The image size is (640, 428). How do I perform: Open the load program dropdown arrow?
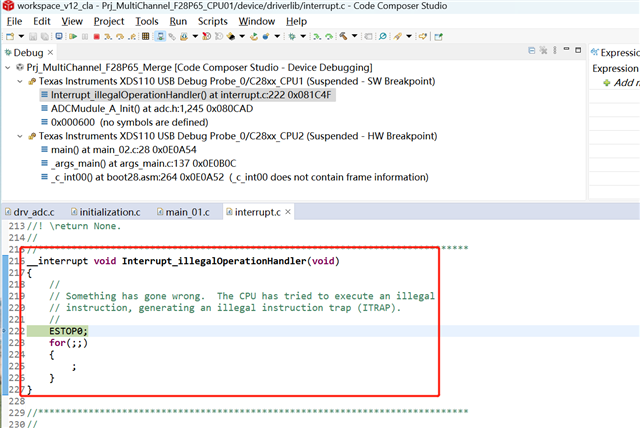pos(195,36)
